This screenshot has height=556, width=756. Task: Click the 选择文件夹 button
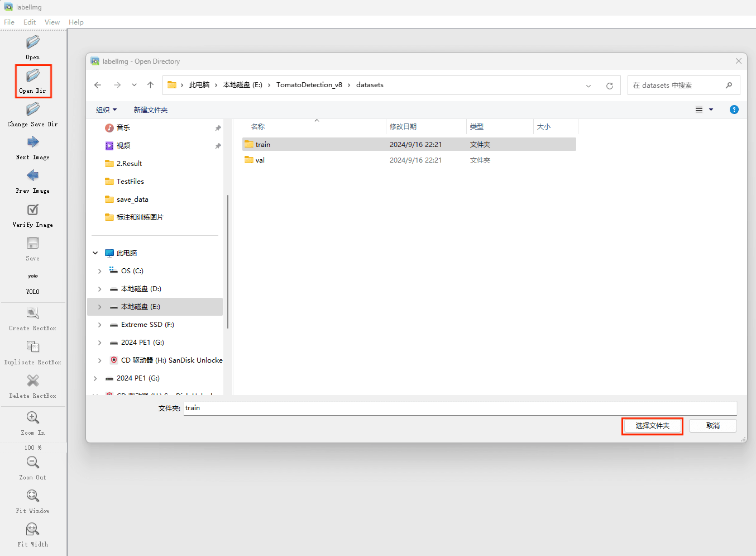click(x=652, y=426)
